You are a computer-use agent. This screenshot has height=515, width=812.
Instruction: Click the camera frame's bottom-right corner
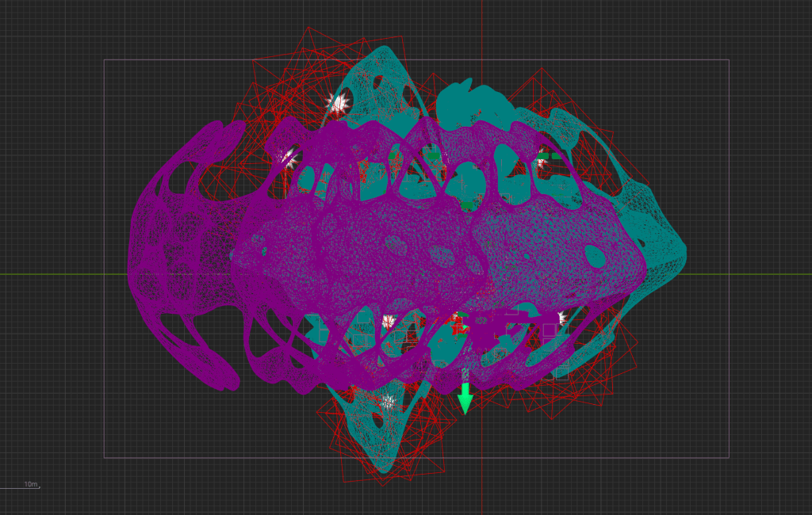[x=728, y=457]
